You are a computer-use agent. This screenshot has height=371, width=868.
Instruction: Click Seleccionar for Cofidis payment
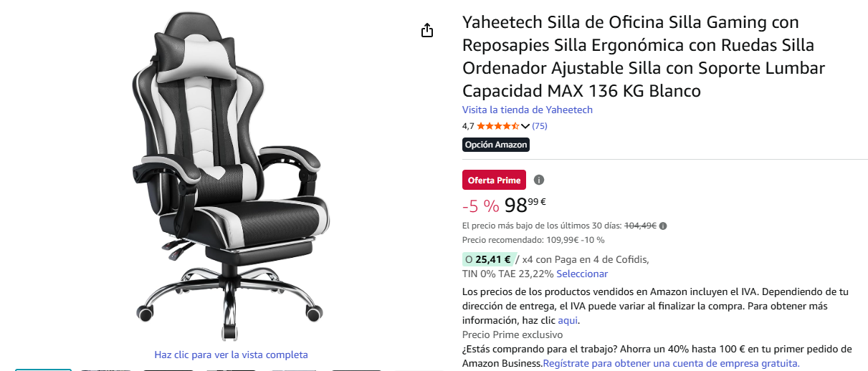point(582,274)
